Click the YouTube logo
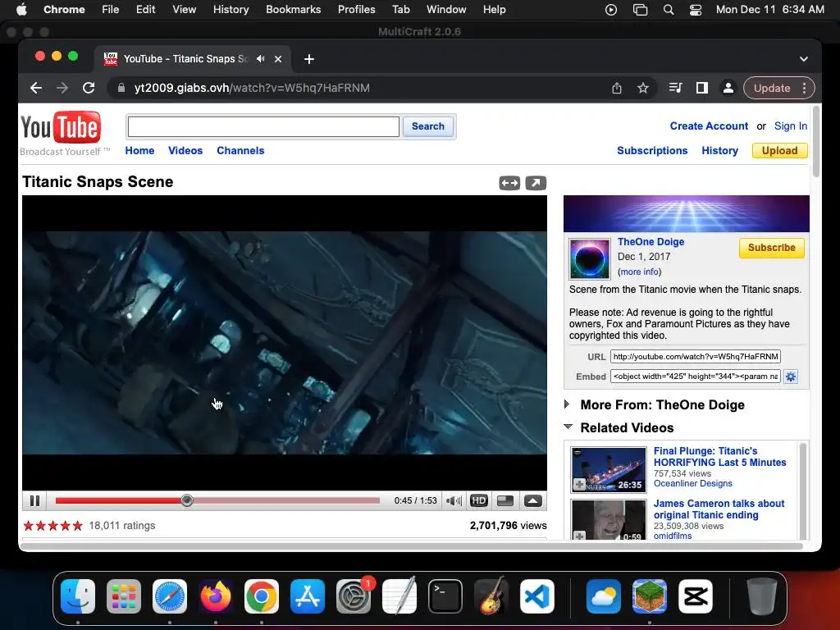This screenshot has width=840, height=630. pos(61,127)
